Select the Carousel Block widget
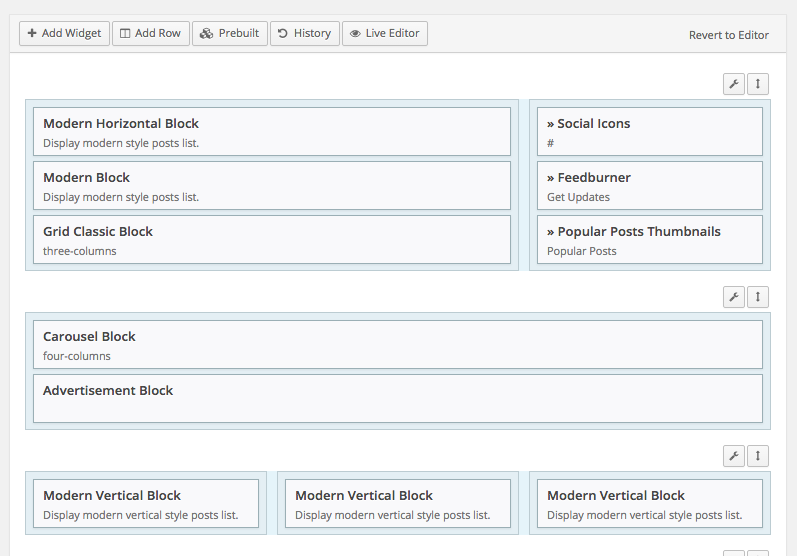 (398, 345)
